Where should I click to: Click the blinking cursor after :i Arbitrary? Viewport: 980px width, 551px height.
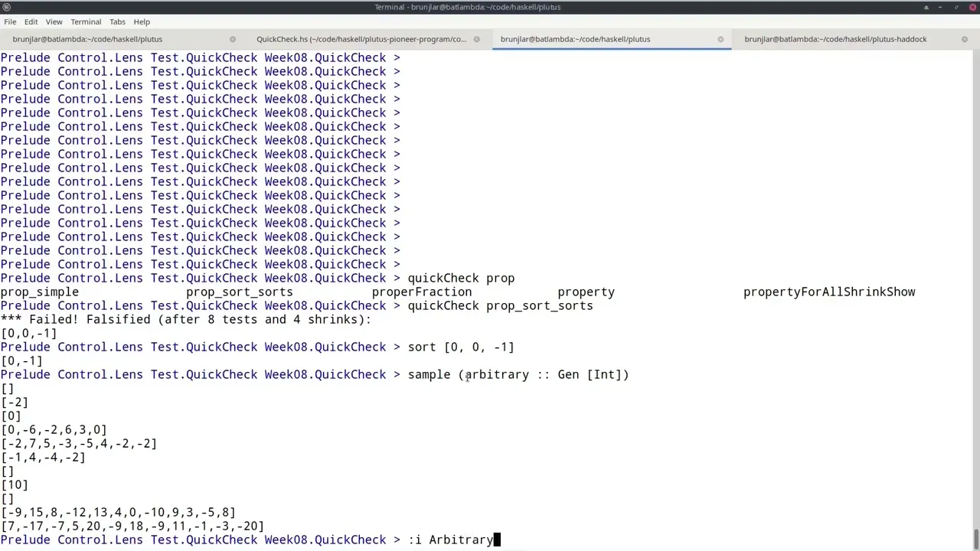[498, 540]
